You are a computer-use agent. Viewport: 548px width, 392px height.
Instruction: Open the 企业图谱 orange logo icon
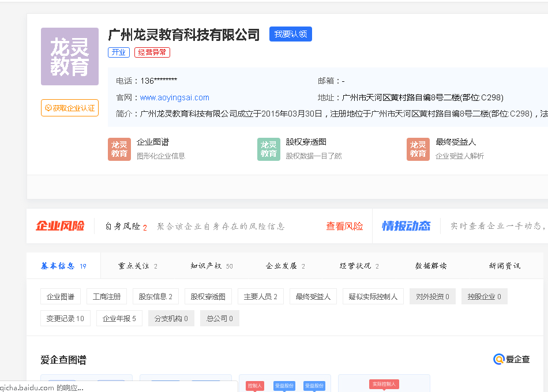(x=119, y=149)
